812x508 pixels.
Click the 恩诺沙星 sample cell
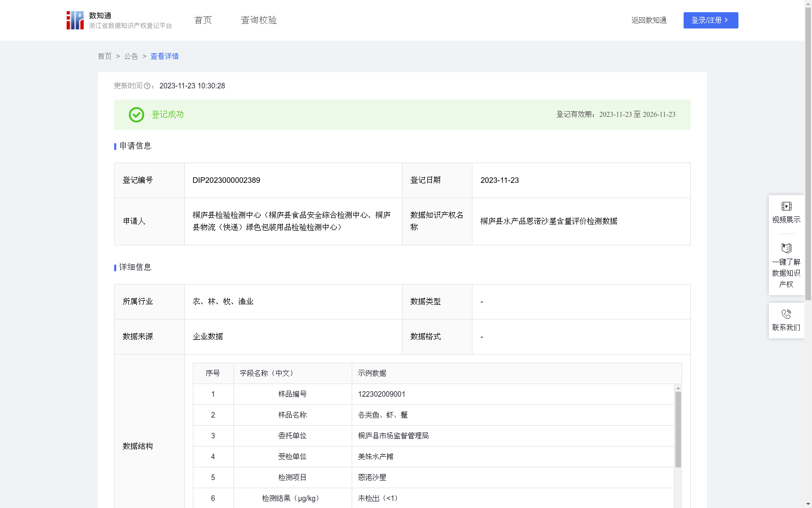[372, 478]
